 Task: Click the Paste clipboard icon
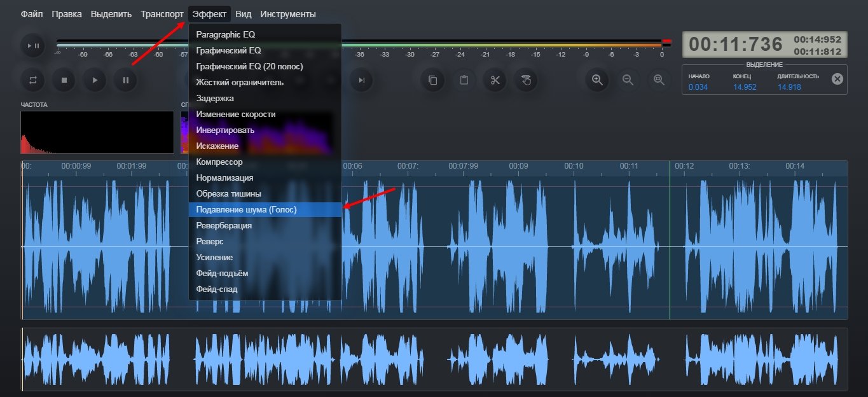pos(464,80)
